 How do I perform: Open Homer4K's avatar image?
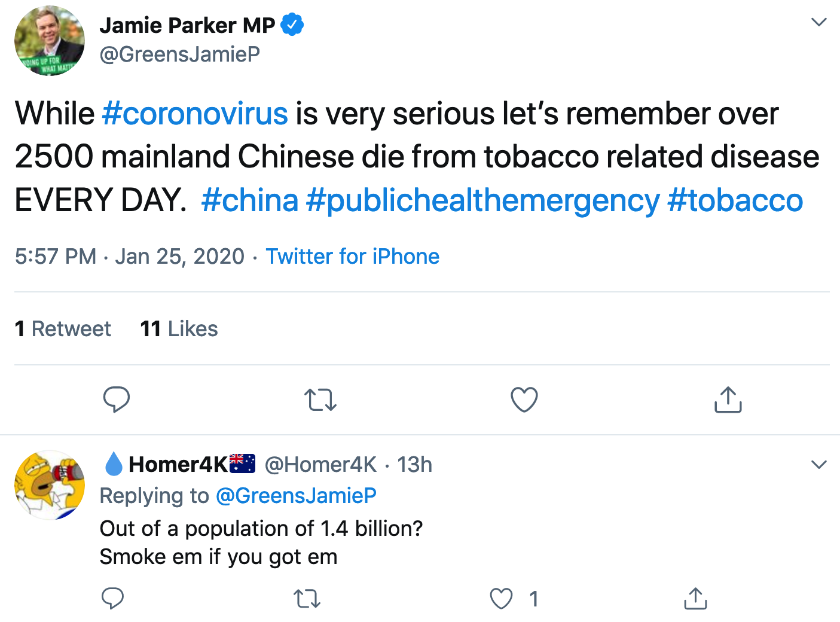(x=50, y=485)
